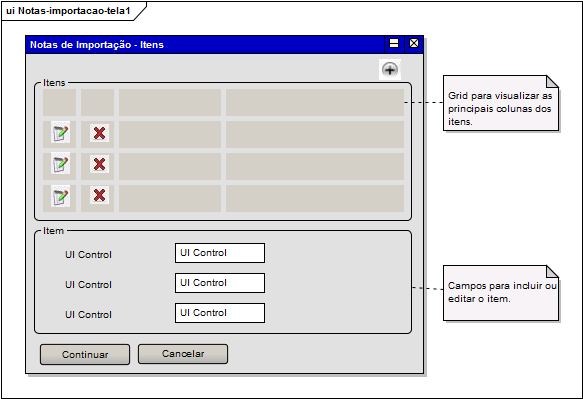Focus the third UI Control input field

click(x=220, y=313)
